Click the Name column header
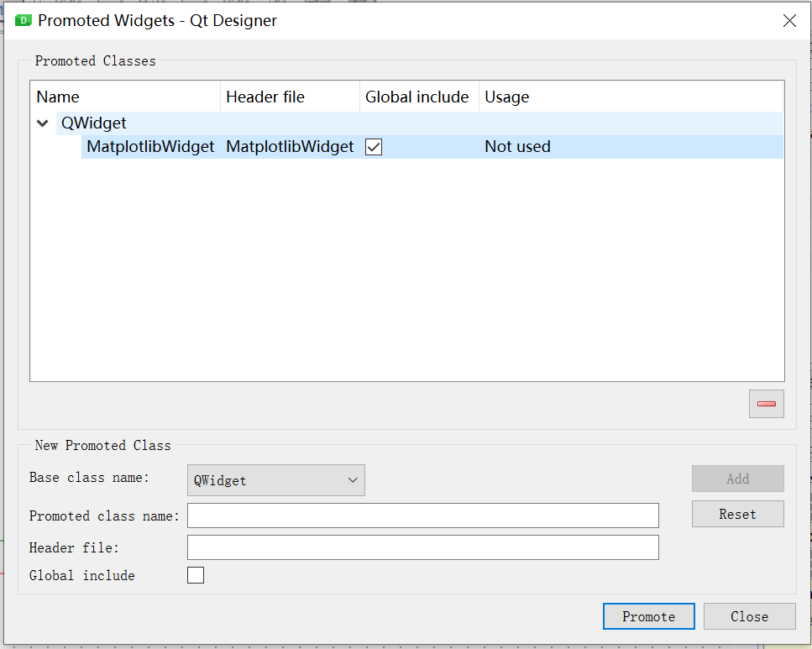 click(x=126, y=97)
